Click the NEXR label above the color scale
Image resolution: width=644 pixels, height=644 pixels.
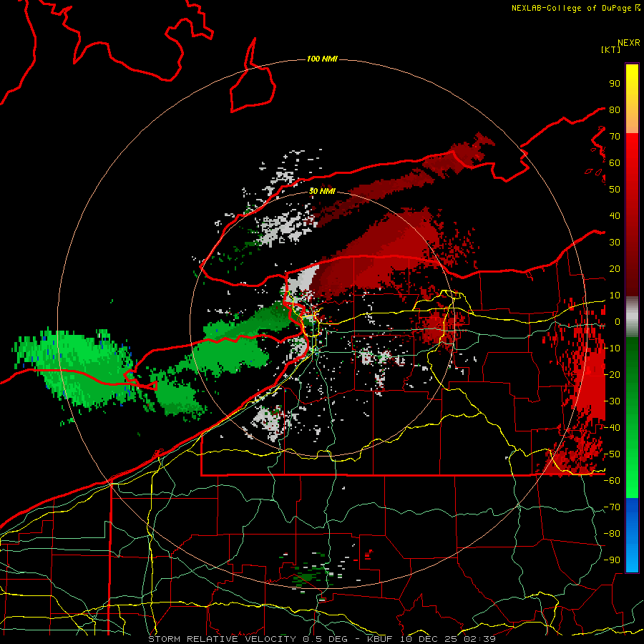629,43
